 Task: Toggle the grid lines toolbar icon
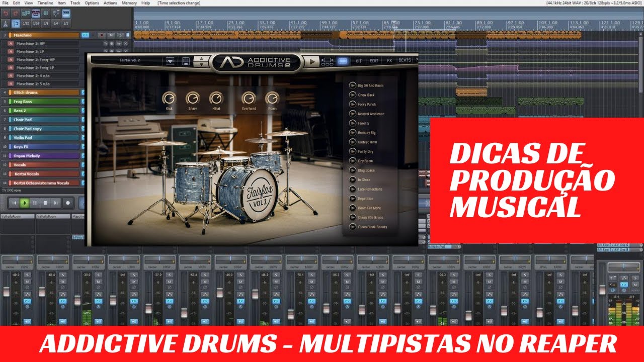point(46,13)
